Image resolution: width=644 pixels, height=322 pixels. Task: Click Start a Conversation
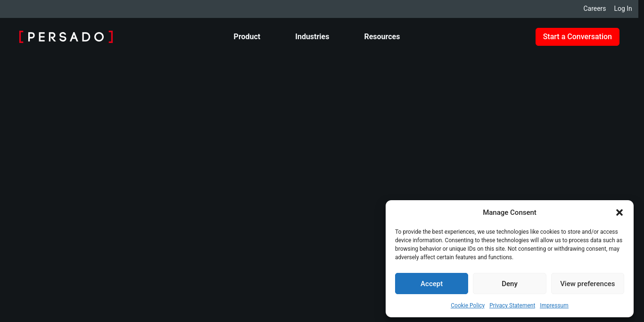coord(577,36)
